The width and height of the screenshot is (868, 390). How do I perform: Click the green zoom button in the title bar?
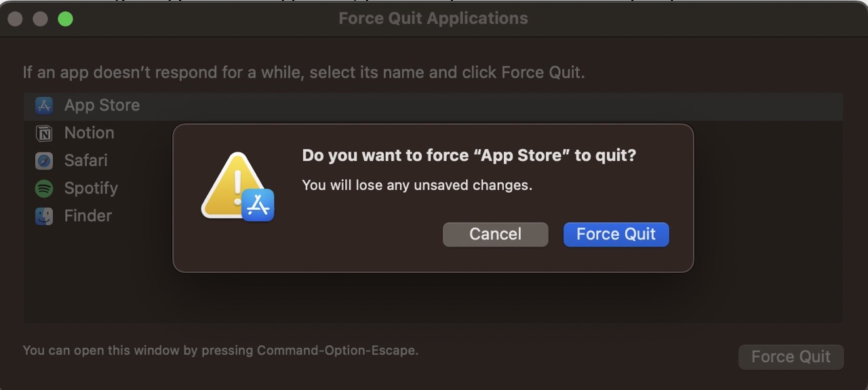coord(65,19)
